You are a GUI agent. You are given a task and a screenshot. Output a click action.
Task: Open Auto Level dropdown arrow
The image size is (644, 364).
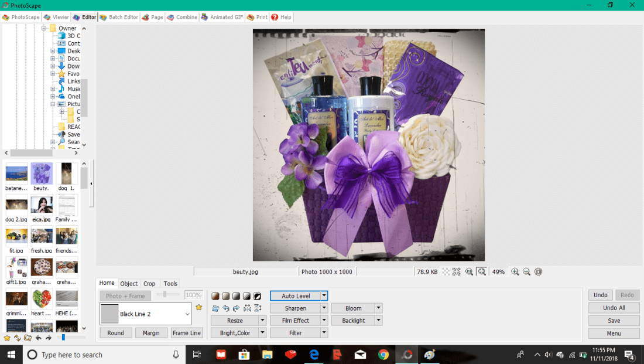point(324,296)
